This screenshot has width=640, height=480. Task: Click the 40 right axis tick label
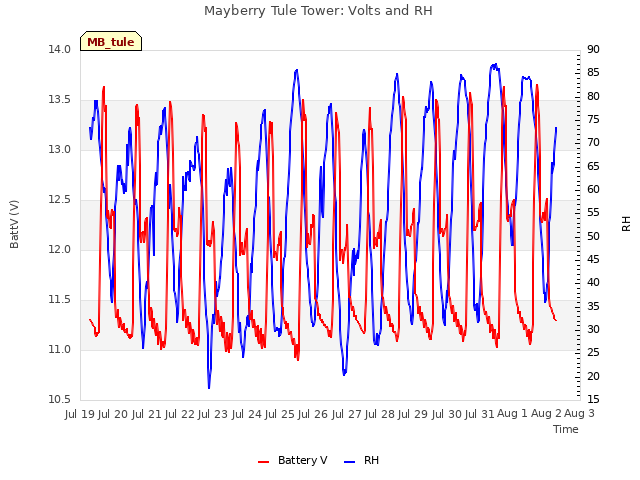(x=593, y=283)
